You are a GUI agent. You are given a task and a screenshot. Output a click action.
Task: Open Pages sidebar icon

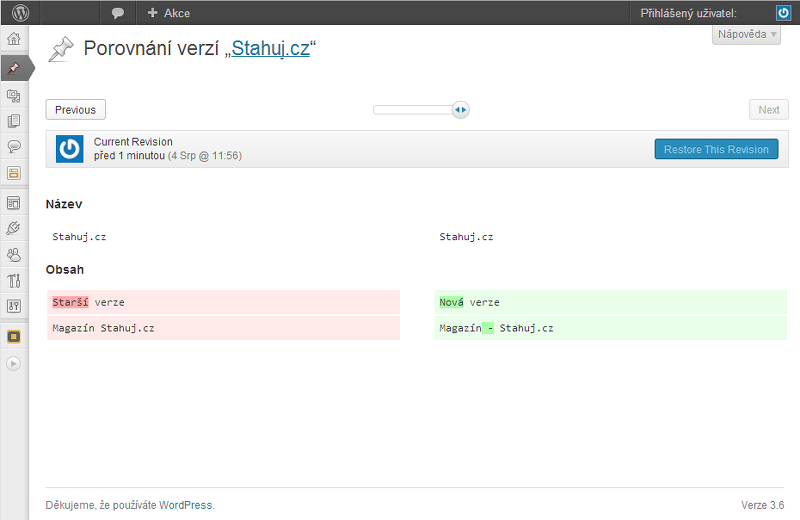[x=14, y=121]
